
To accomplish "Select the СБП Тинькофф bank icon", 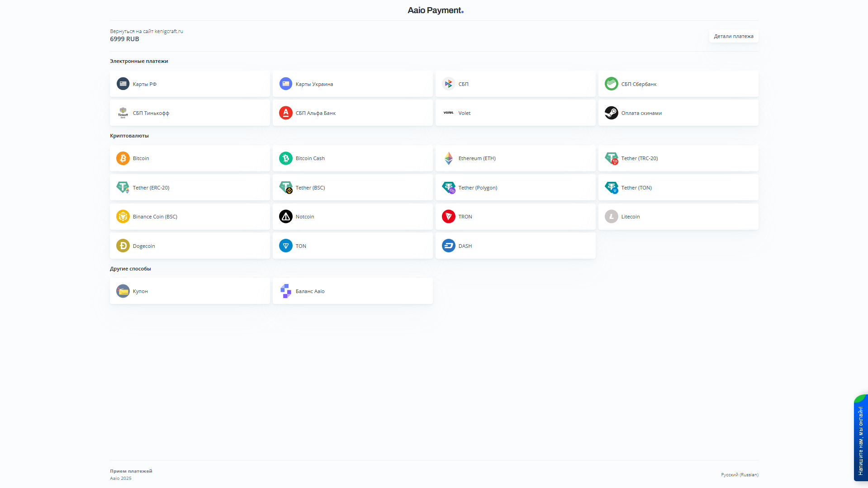I will [123, 113].
